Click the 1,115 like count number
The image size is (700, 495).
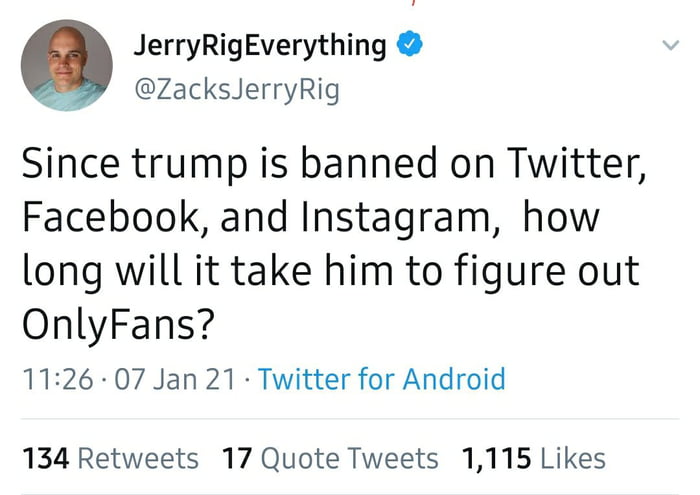[x=496, y=458]
